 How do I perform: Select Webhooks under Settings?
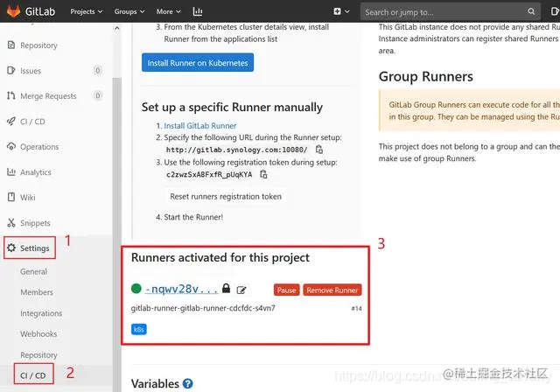point(38,333)
